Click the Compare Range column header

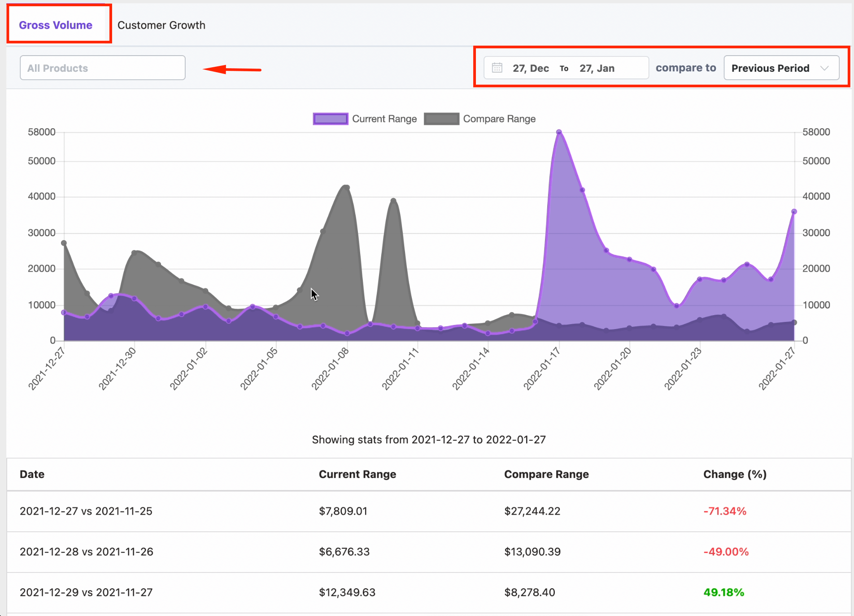click(546, 474)
